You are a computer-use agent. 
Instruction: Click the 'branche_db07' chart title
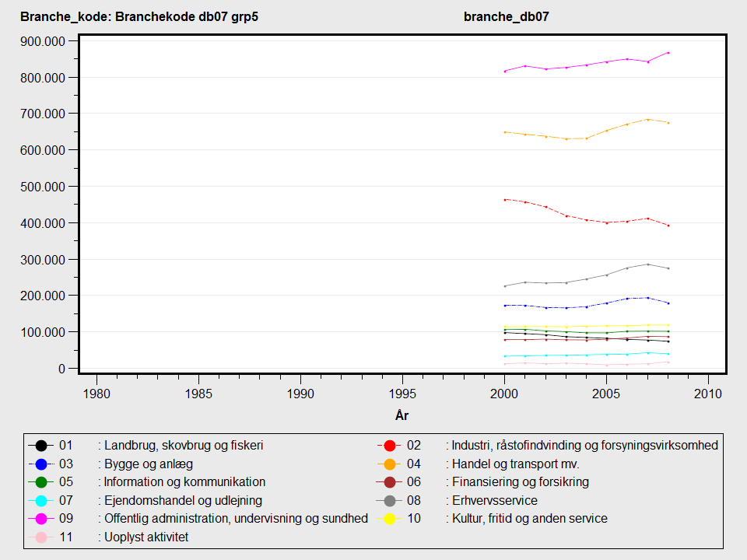[x=507, y=16]
